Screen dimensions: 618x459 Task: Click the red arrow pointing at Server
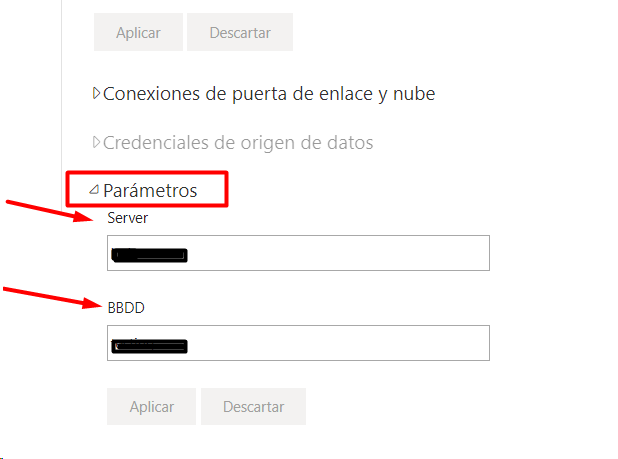pyautogui.click(x=49, y=211)
